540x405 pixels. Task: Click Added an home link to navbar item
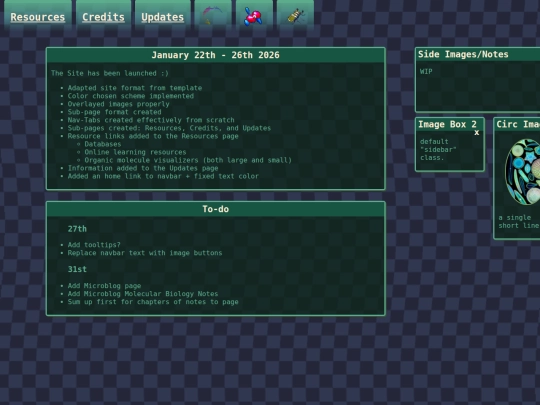(163, 176)
